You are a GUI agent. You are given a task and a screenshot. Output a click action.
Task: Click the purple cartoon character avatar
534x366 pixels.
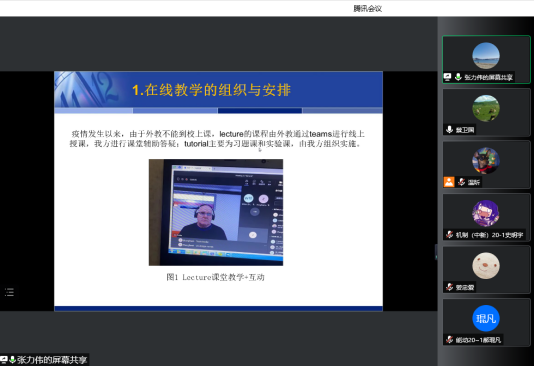(x=486, y=213)
